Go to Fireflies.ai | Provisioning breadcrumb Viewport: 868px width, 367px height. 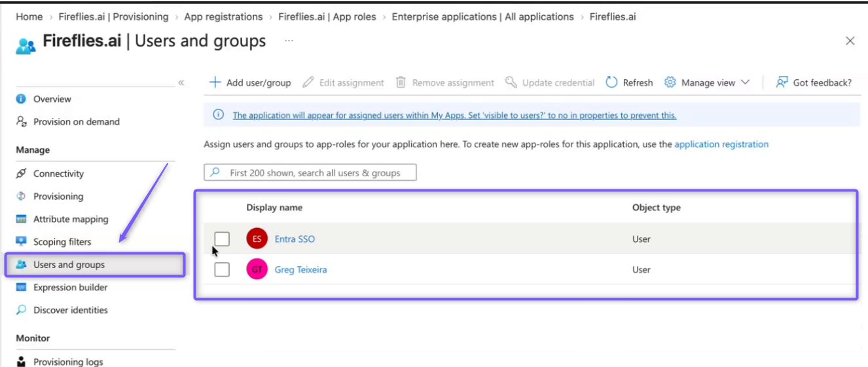click(113, 16)
